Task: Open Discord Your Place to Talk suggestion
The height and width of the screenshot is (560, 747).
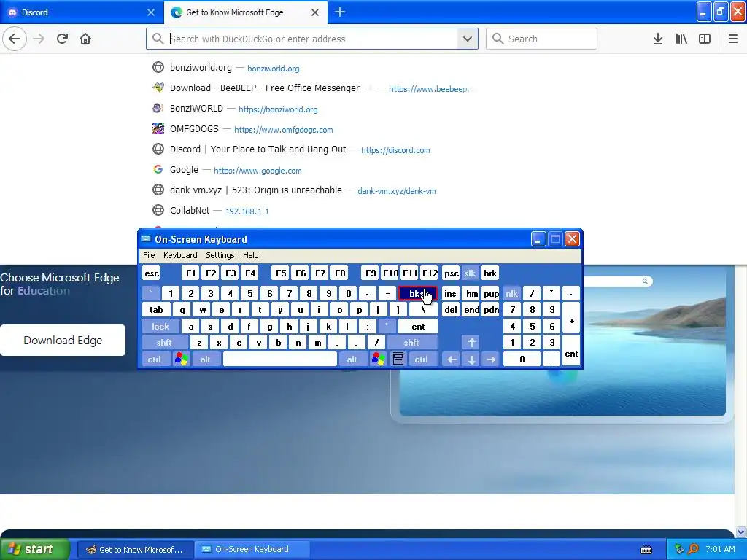Action: tap(312, 149)
